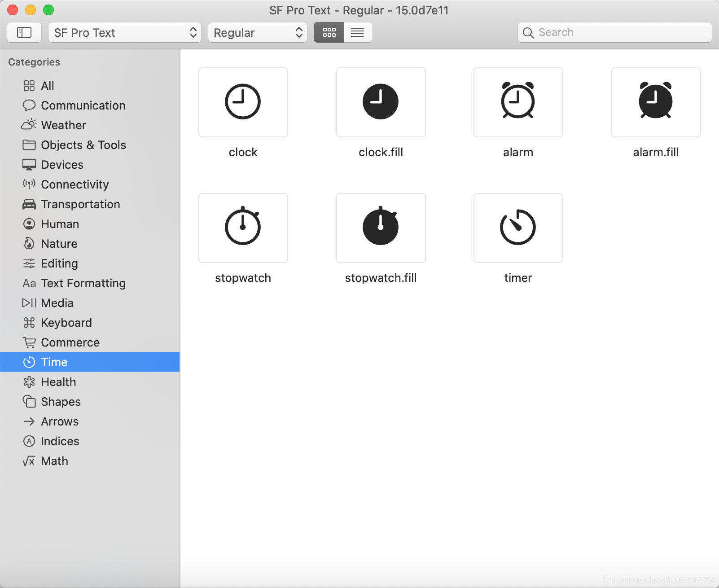Open the Health category
This screenshot has height=588, width=719.
pos(58,382)
